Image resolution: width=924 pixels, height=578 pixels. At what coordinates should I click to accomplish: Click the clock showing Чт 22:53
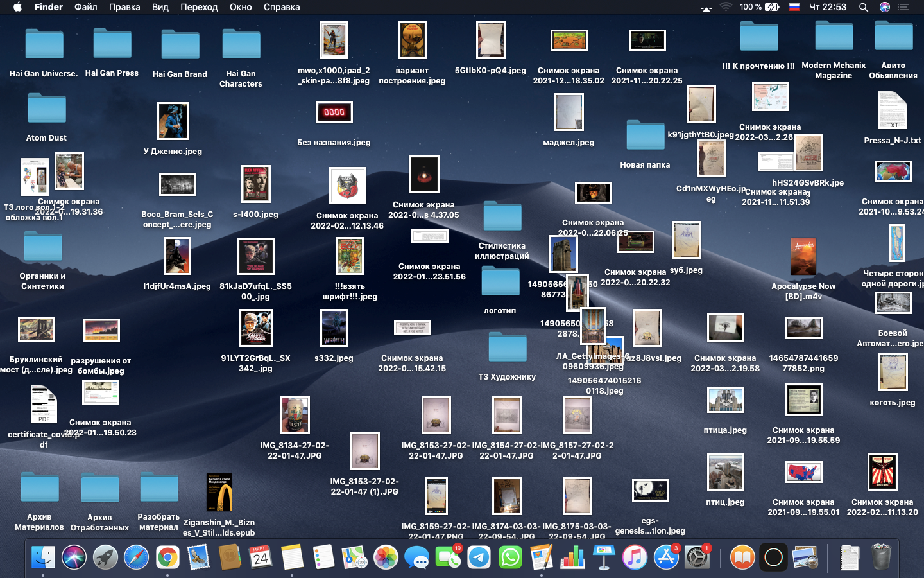[828, 7]
